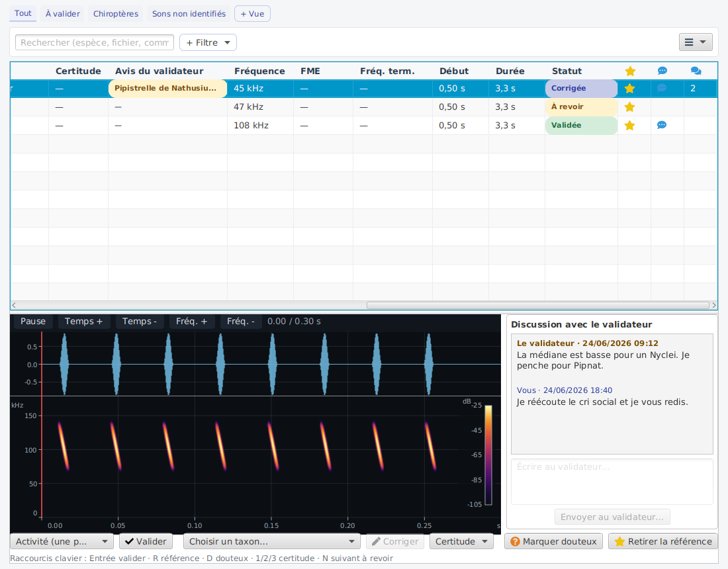Screen dimensions: 728x569
Task: Click Marquer douteux button
Action: 553,542
